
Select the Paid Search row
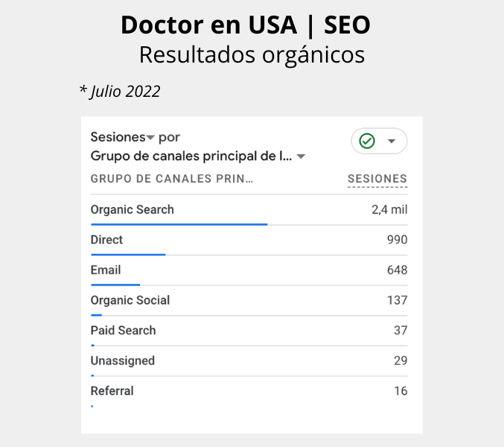click(x=249, y=332)
